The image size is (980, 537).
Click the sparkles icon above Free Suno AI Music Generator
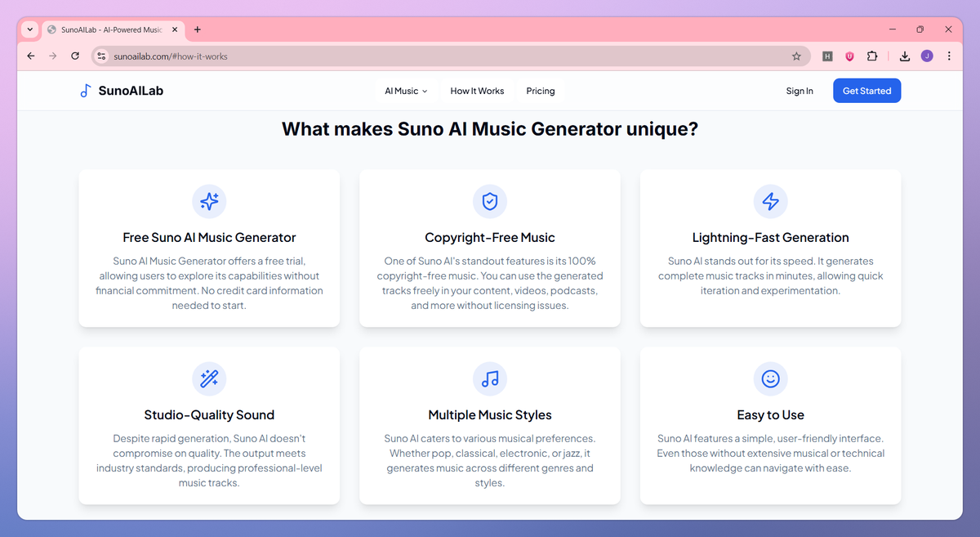209,201
